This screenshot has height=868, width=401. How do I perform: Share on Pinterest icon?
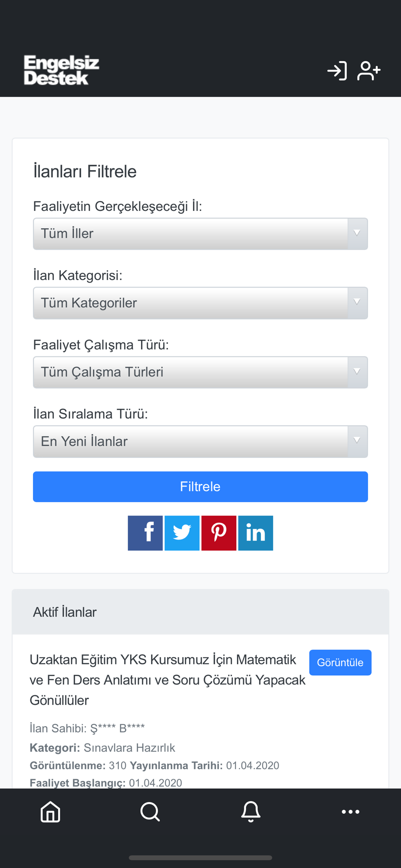pos(219,533)
